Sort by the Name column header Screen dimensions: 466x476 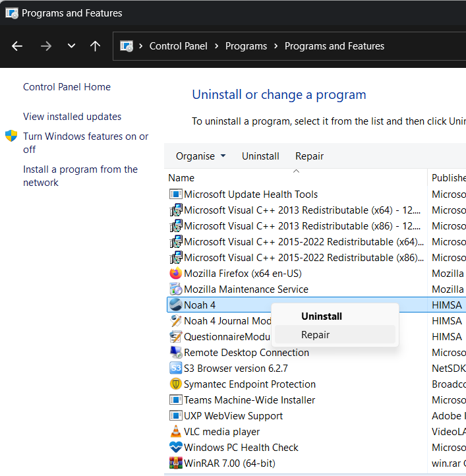(181, 178)
